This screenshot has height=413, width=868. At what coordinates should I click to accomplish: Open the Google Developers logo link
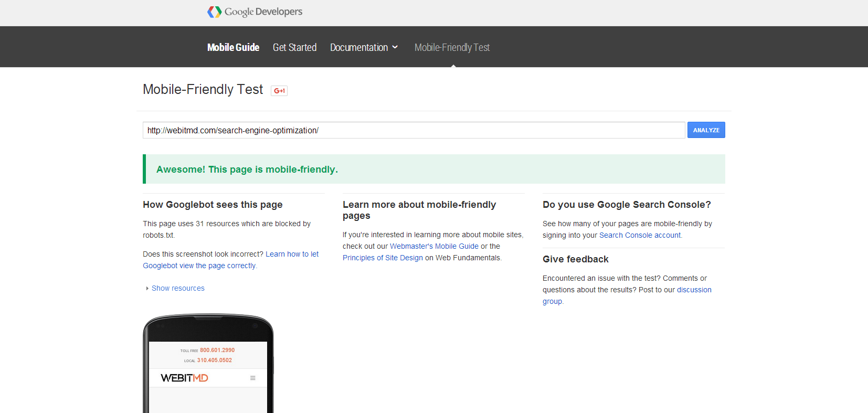(255, 12)
